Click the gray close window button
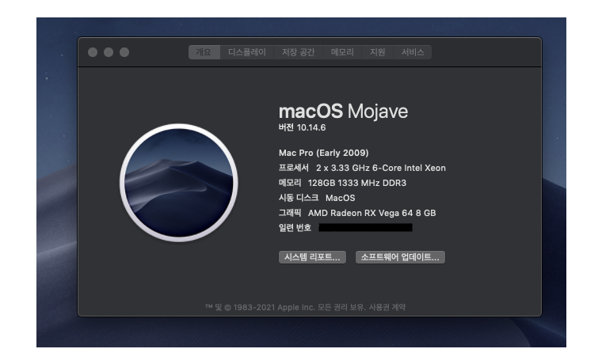 click(93, 52)
